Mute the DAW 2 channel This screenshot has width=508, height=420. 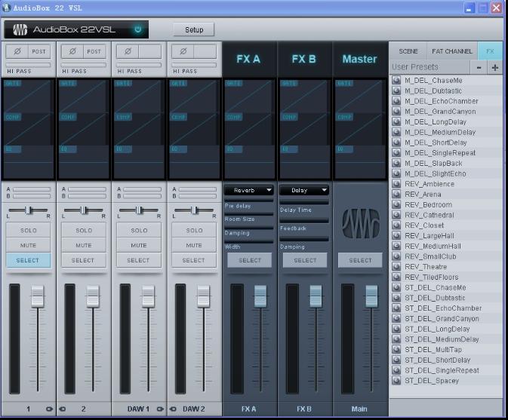[194, 245]
